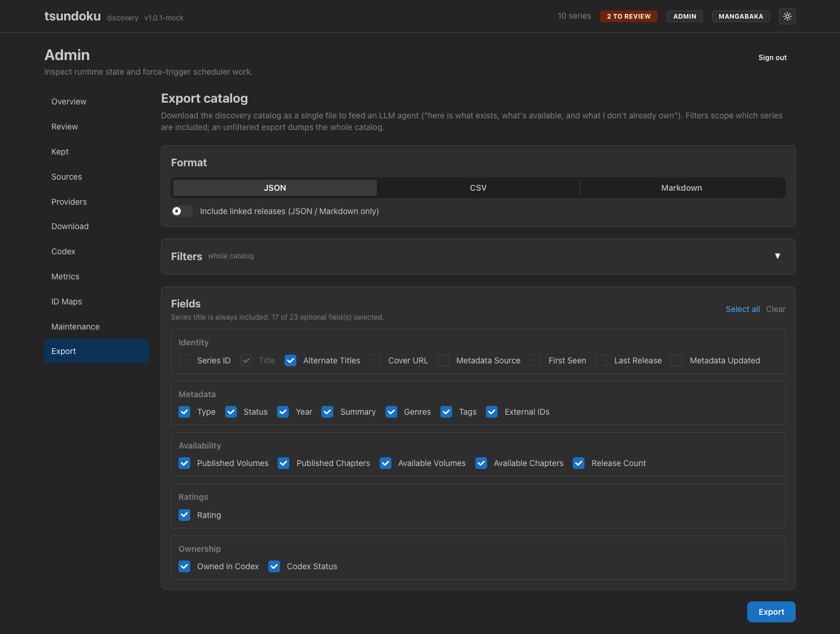
Task: Open Overview in admin sidebar
Action: click(97, 101)
